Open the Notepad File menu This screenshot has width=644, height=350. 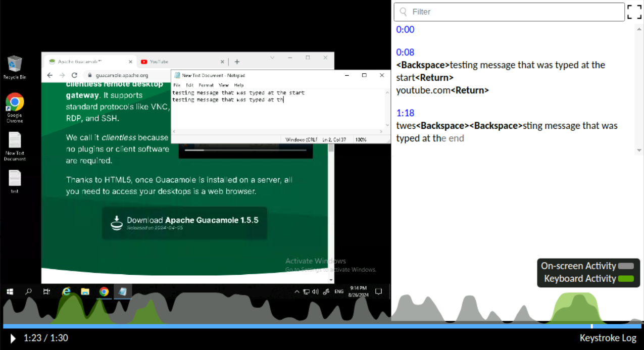coord(177,85)
